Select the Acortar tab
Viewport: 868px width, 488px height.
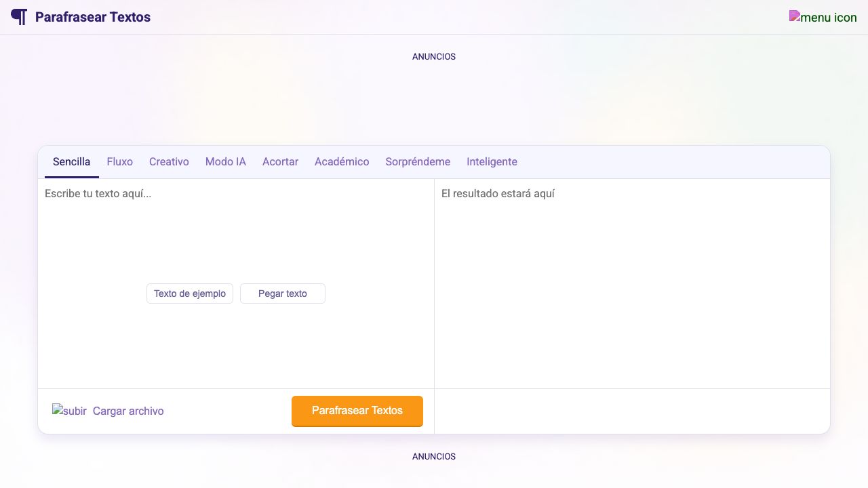point(280,162)
